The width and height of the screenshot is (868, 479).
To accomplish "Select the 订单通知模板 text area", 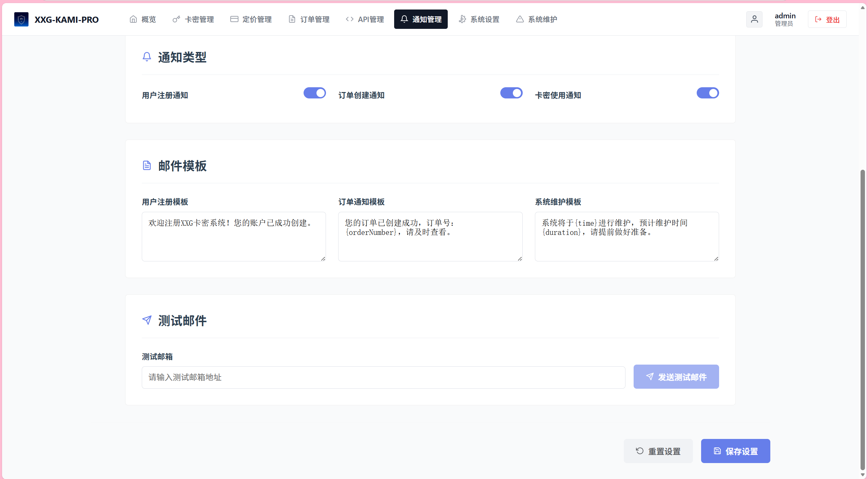I will [x=430, y=237].
